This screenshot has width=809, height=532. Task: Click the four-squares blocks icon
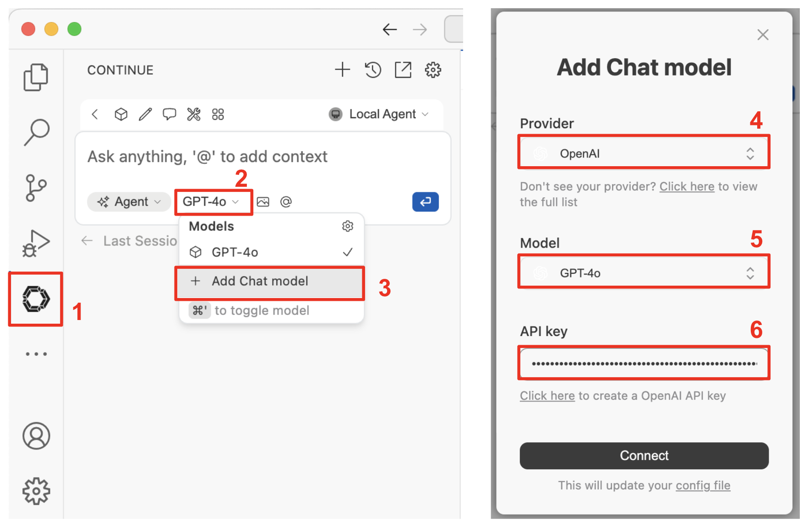[218, 114]
